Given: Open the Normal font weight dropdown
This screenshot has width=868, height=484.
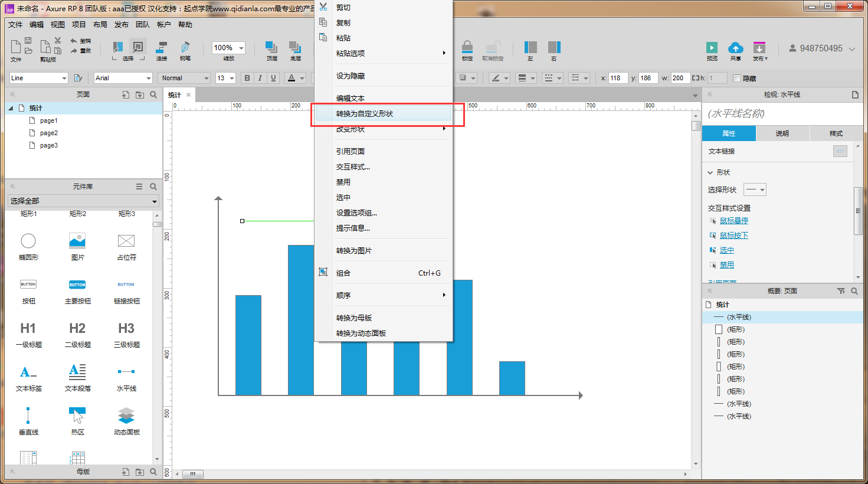Looking at the screenshot, I should pos(184,78).
